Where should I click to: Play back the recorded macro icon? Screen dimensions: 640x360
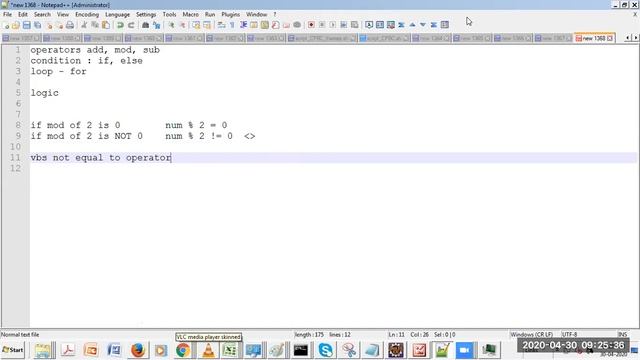click(x=333, y=25)
